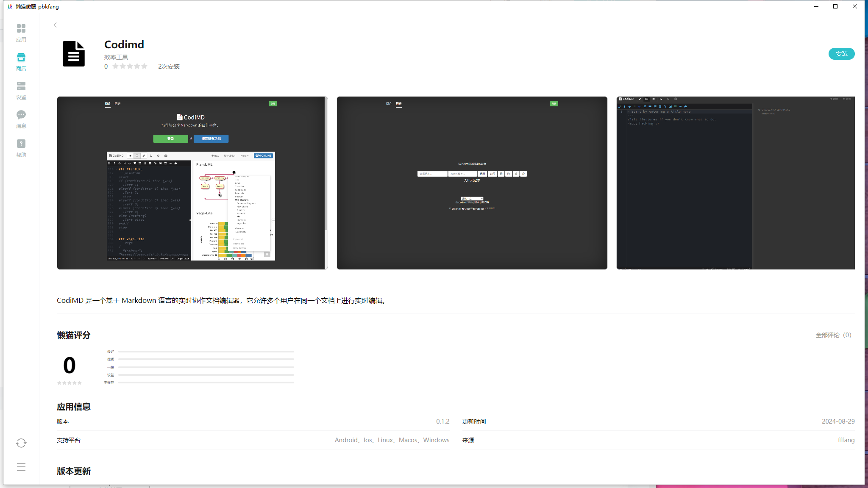Click the source value fffang
868x488 pixels.
846,440
